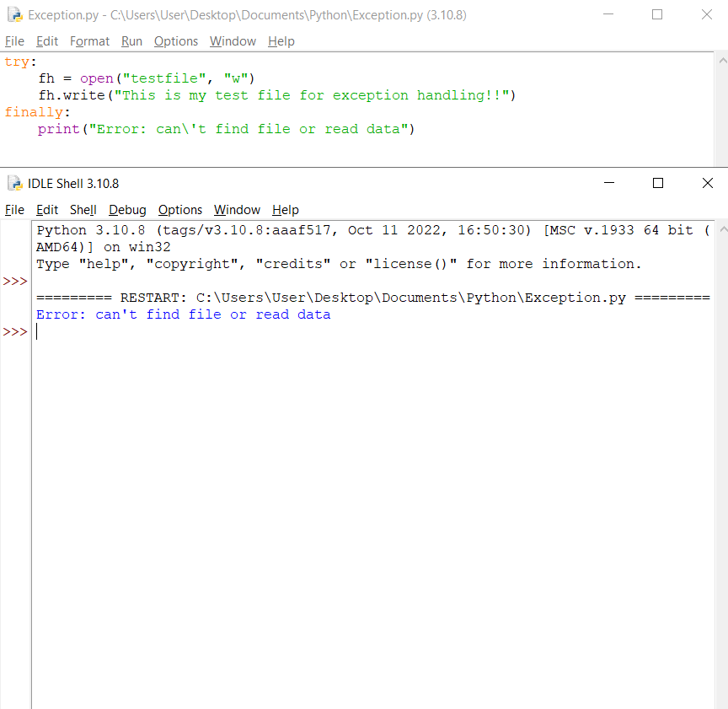Screen dimensions: 728x709
Task: Click the IDLE Shell title bar application icon
Action: 13,183
